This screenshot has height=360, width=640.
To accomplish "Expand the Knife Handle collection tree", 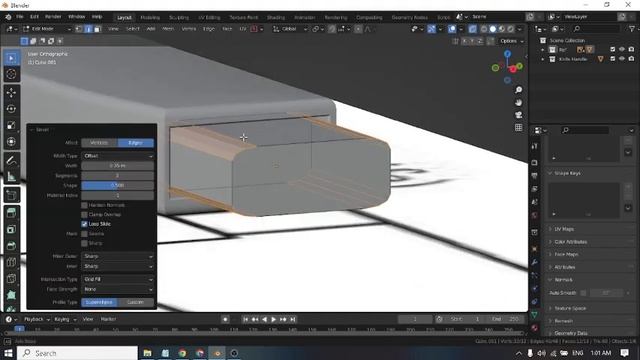I will pyautogui.click(x=542, y=59).
